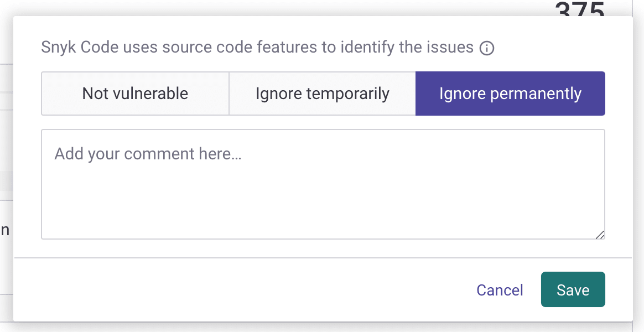This screenshot has width=644, height=332.
Task: Select the Not vulnerable option
Action: click(x=135, y=94)
